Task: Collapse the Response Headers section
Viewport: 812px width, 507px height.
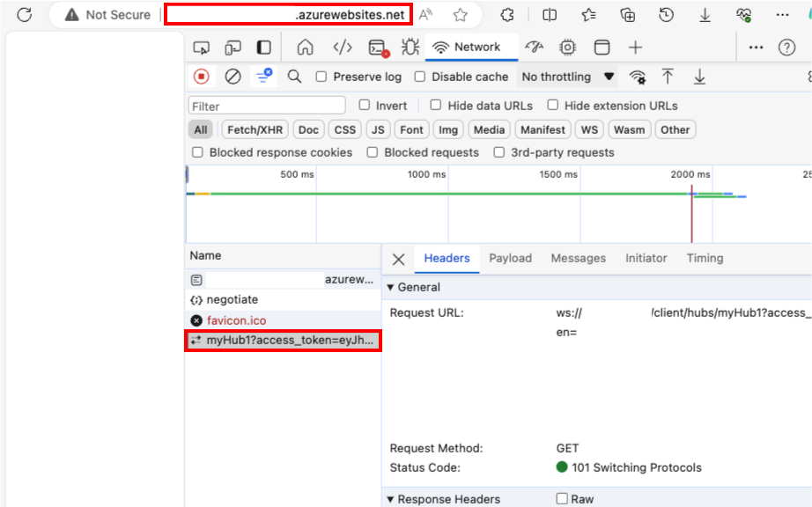Action: point(390,499)
